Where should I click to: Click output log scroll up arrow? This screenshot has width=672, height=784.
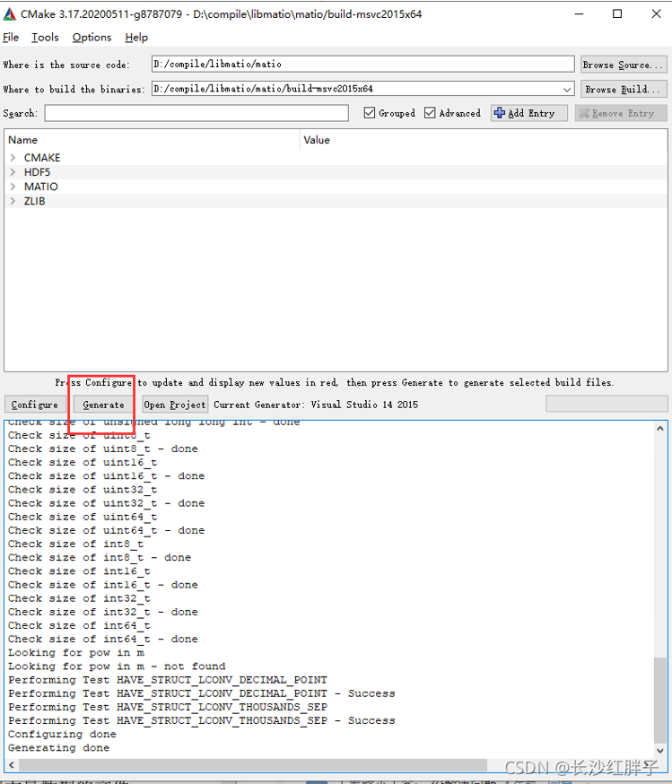[x=660, y=429]
